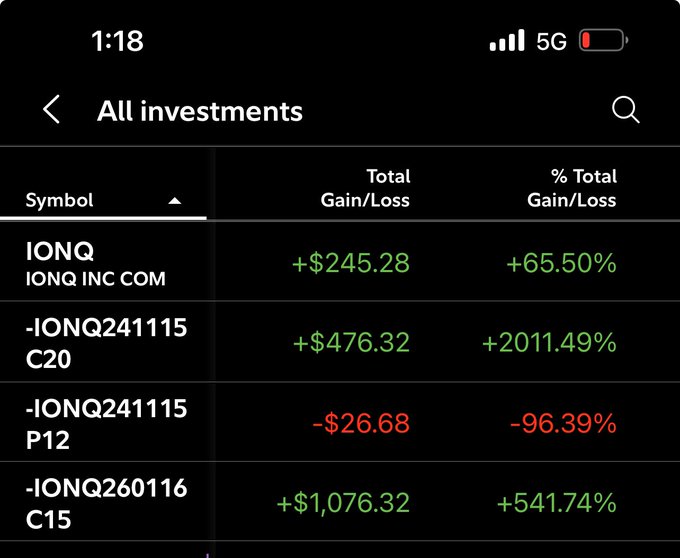This screenshot has height=558, width=680.
Task: Toggle Symbol column sort arrow
Action: (x=175, y=201)
